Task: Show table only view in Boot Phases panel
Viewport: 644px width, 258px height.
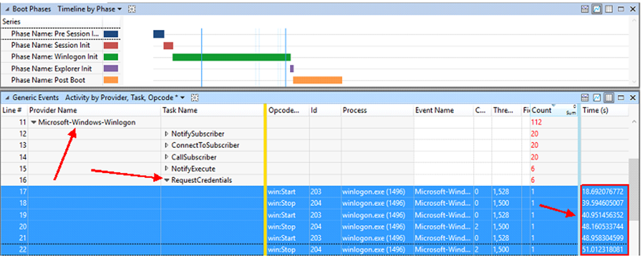Action: [609, 9]
